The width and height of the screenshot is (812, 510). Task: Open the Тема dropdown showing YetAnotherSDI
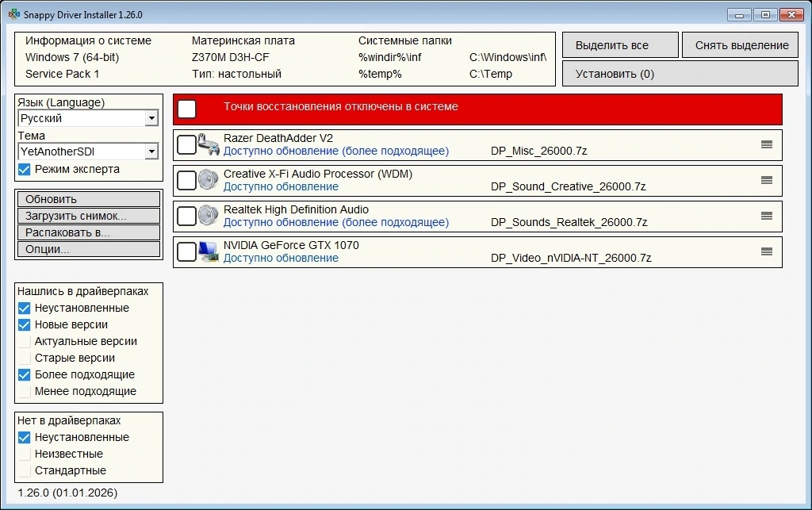(x=88, y=151)
